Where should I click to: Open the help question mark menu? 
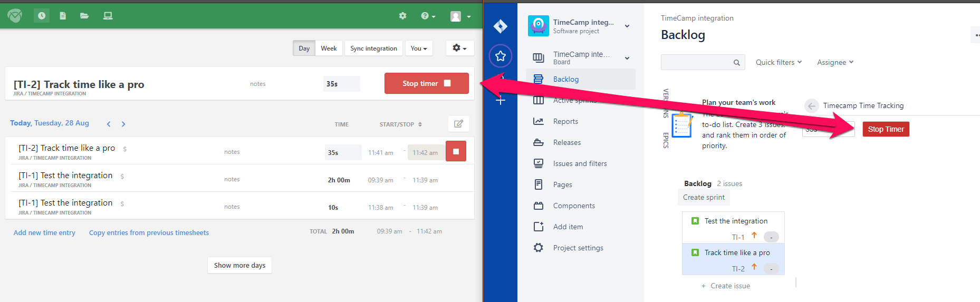point(428,16)
